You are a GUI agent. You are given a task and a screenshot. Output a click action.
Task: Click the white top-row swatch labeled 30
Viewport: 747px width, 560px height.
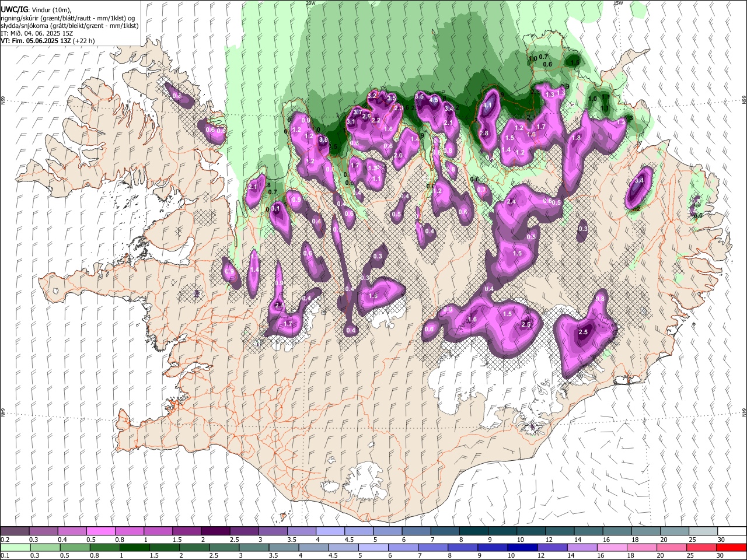click(x=731, y=531)
